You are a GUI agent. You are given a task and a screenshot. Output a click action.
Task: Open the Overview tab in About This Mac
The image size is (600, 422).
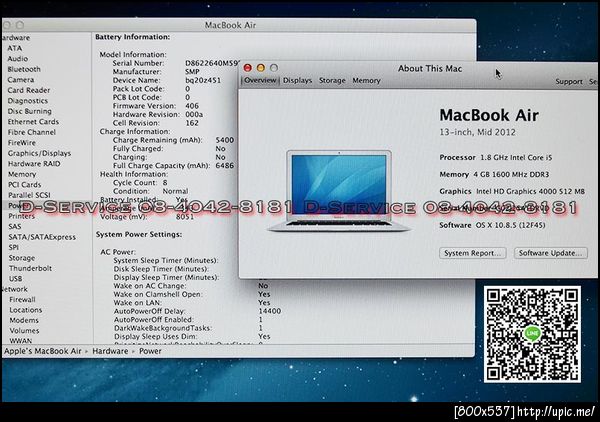[x=260, y=80]
